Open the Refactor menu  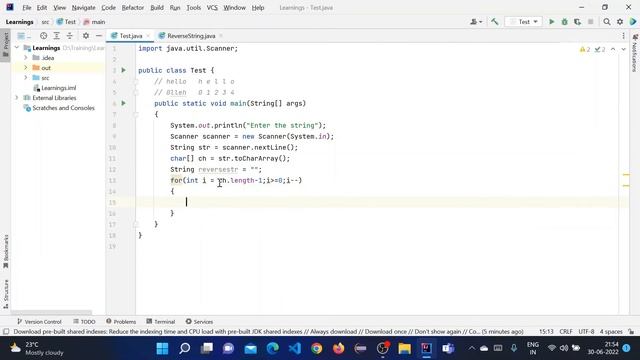click(133, 8)
